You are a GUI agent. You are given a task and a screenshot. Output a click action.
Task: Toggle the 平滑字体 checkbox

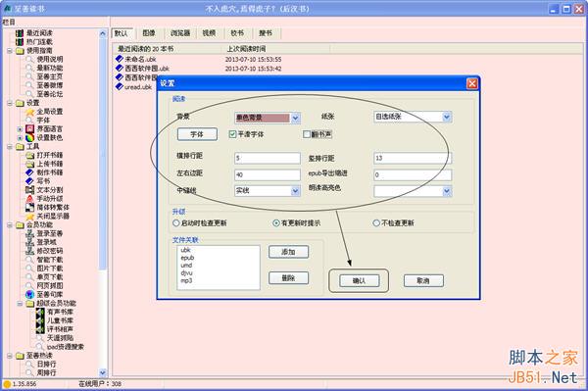point(232,134)
